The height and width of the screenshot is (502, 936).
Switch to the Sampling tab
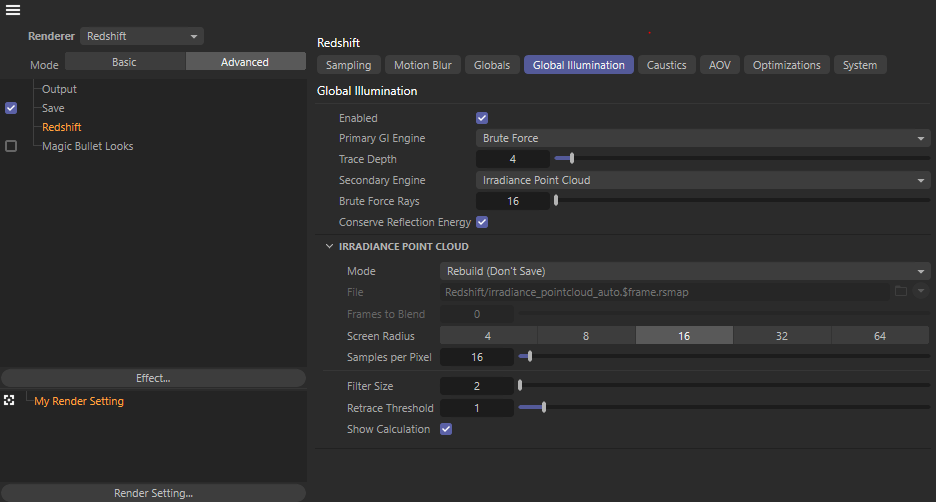(x=349, y=65)
